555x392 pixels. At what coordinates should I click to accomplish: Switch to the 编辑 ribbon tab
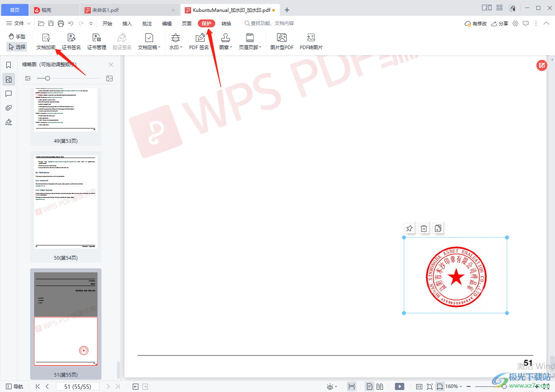167,23
